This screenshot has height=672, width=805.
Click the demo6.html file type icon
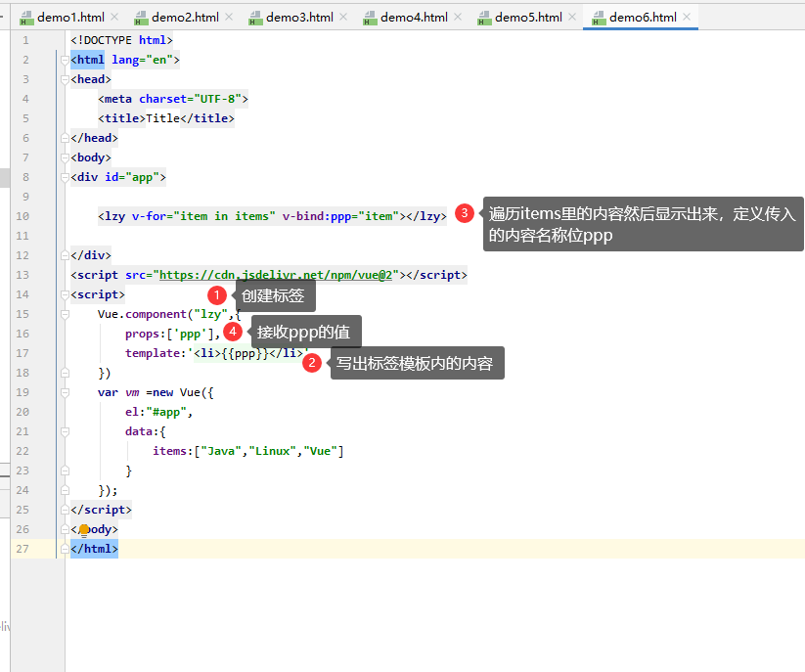coord(599,19)
